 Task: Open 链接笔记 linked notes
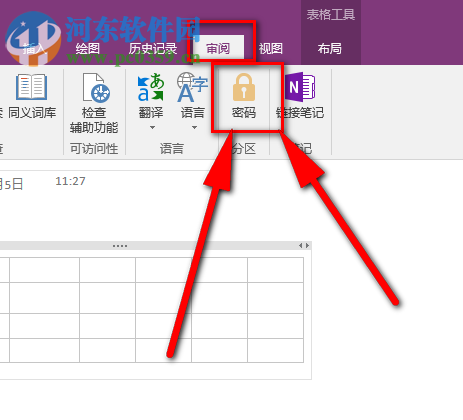click(x=300, y=96)
